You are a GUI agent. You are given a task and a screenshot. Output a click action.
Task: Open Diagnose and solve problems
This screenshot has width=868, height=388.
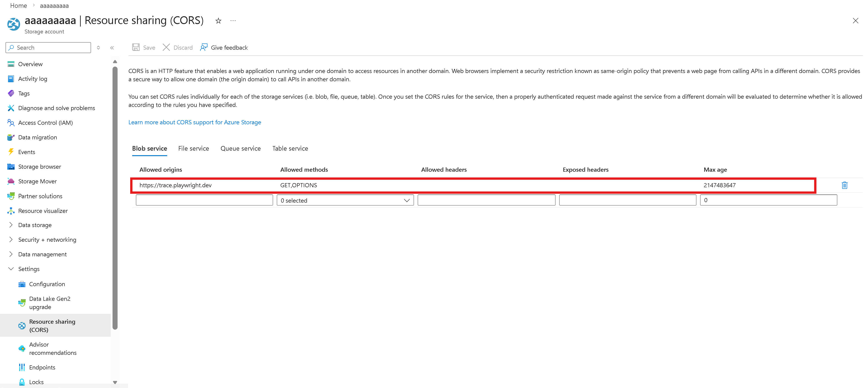click(56, 108)
